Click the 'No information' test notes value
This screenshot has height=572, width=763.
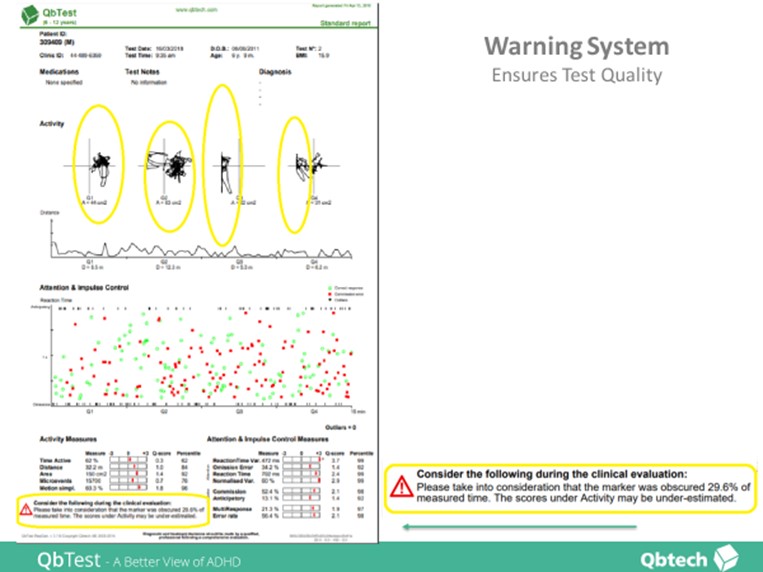pos(149,82)
